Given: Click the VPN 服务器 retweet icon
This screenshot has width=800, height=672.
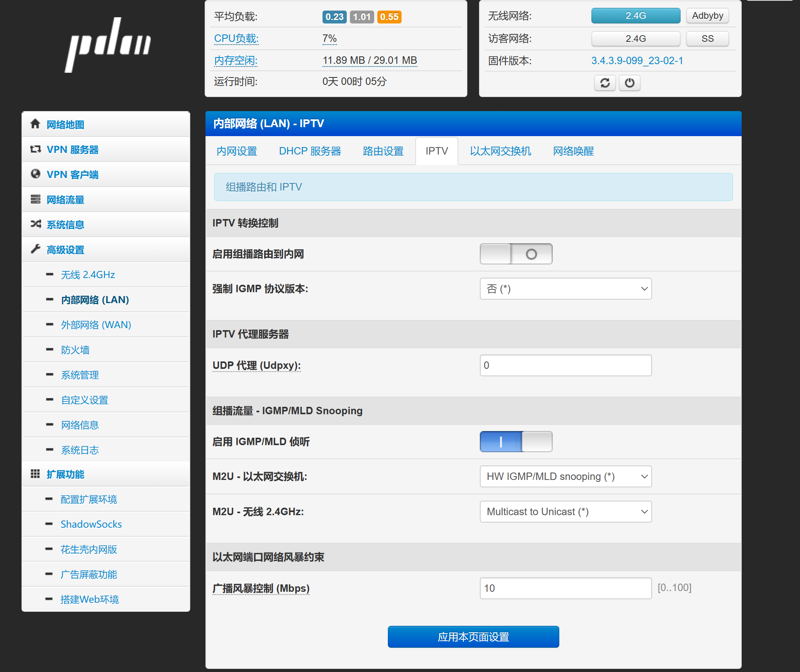Looking at the screenshot, I should coord(35,149).
